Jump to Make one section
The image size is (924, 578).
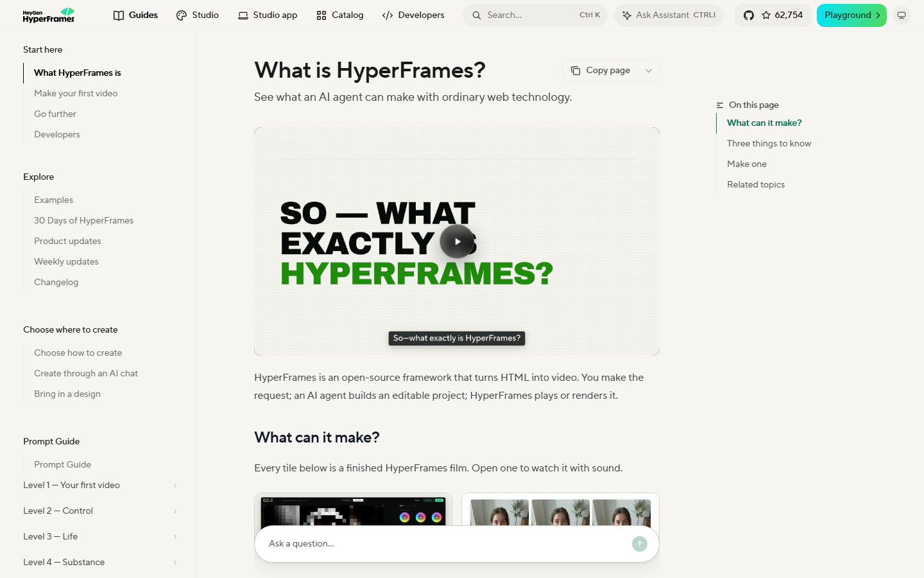[747, 164]
